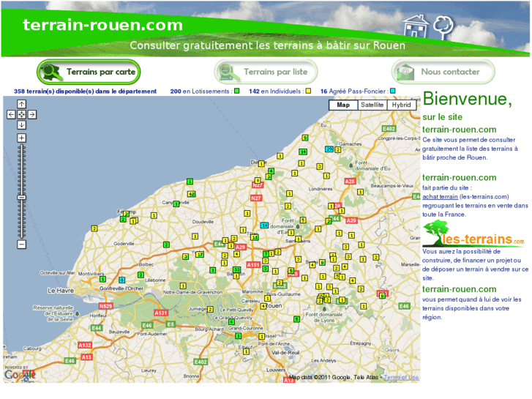This screenshot has height=399, width=532.
Task: Select green 1 marker near Montivilliers
Action: pos(102,279)
